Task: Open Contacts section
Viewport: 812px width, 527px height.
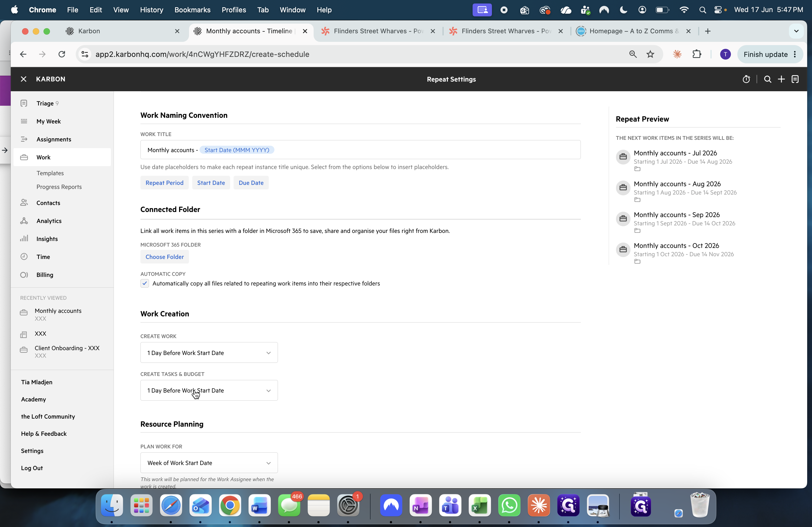Action: click(62, 203)
